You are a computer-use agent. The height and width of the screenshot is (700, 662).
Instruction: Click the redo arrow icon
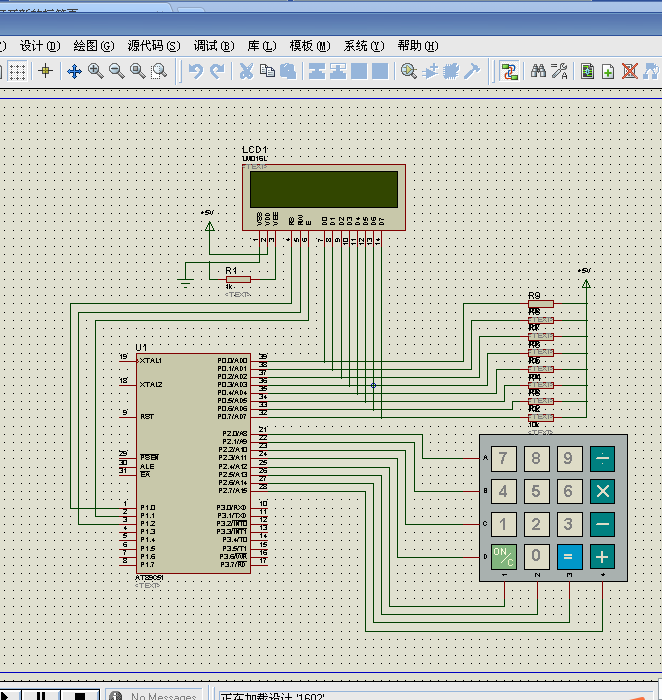click(x=217, y=71)
